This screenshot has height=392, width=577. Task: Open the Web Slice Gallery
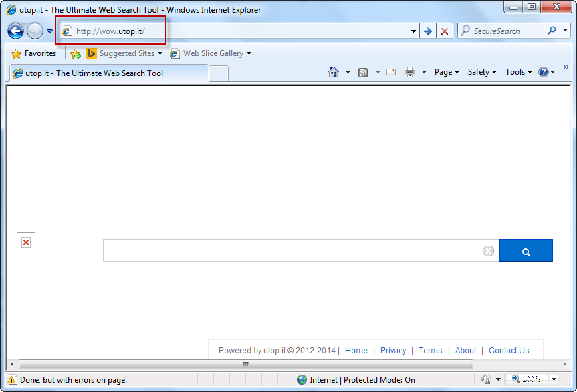pyautogui.click(x=211, y=53)
